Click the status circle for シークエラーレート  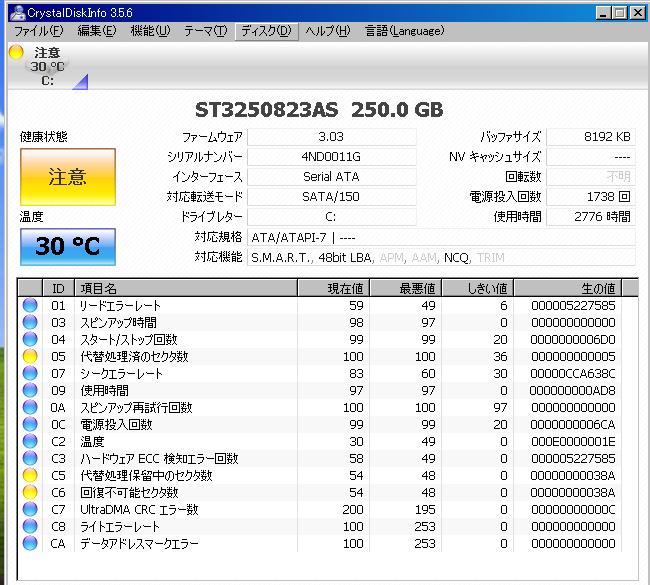click(x=30, y=373)
